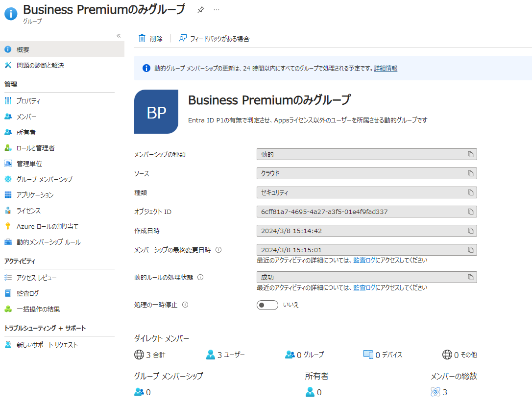Open 監査ログ link under 最終変更日時

(364, 260)
